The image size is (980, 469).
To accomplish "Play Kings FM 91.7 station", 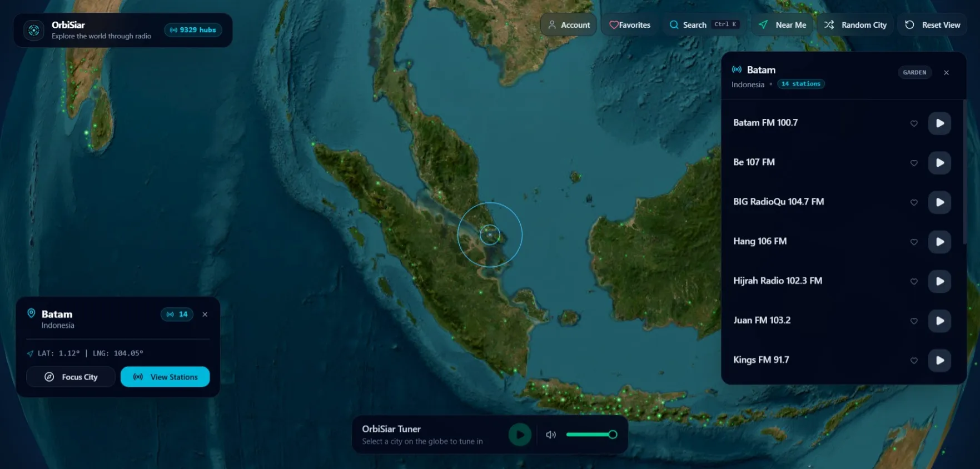I will click(x=939, y=360).
